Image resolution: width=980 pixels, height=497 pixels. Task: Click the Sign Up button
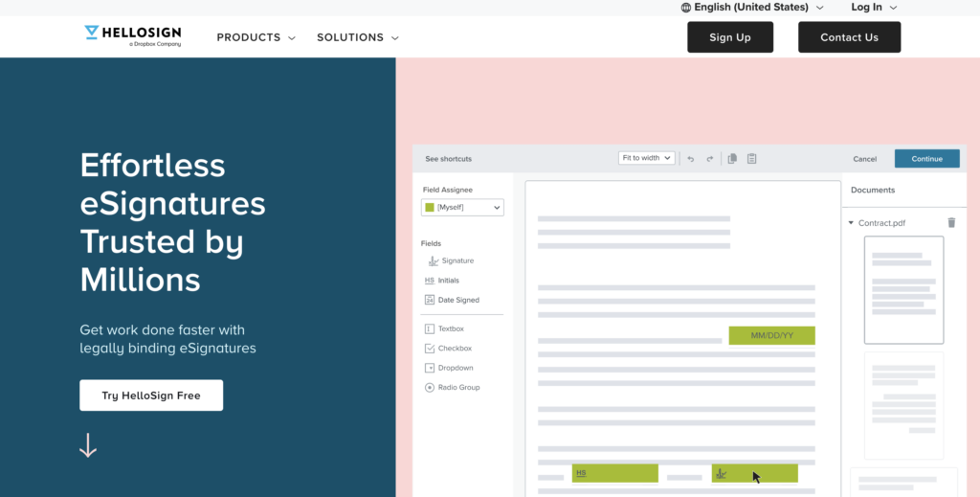pos(730,37)
